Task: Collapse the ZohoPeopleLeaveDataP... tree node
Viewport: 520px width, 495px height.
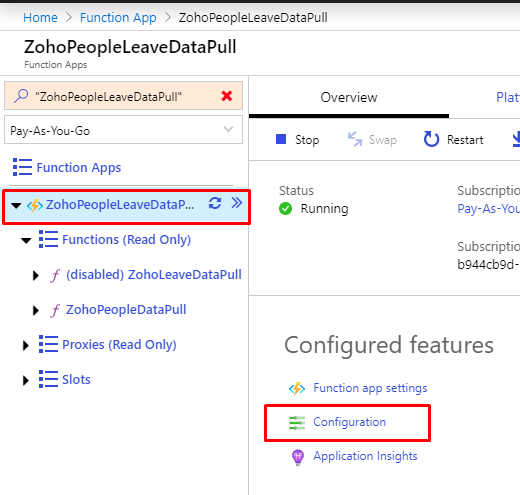Action: [16, 205]
